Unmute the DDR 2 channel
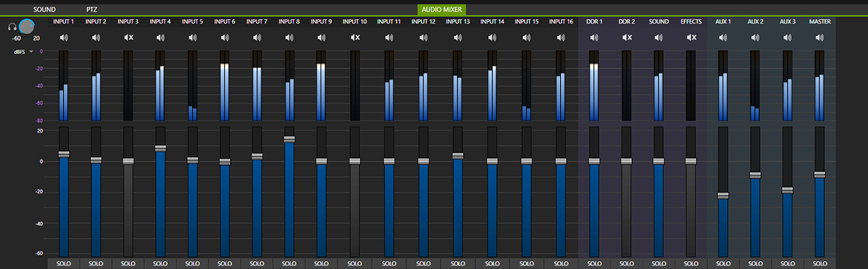 [x=627, y=38]
